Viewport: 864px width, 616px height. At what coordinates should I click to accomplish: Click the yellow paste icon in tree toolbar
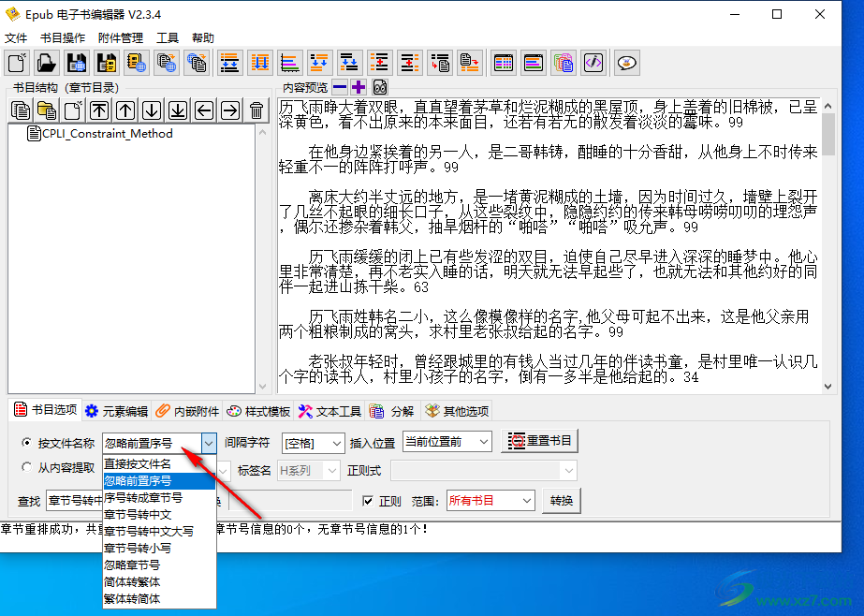(47, 110)
